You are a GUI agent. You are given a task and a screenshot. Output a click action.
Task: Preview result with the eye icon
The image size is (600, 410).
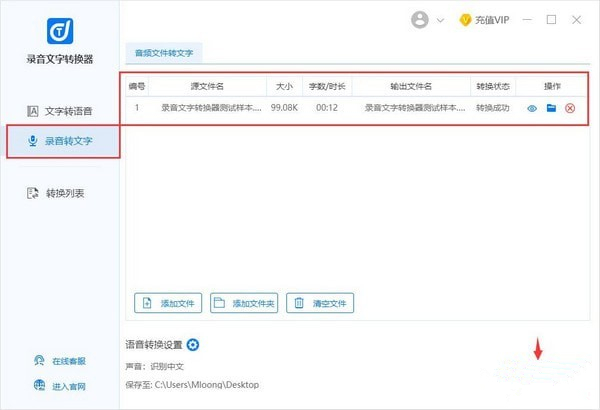532,108
